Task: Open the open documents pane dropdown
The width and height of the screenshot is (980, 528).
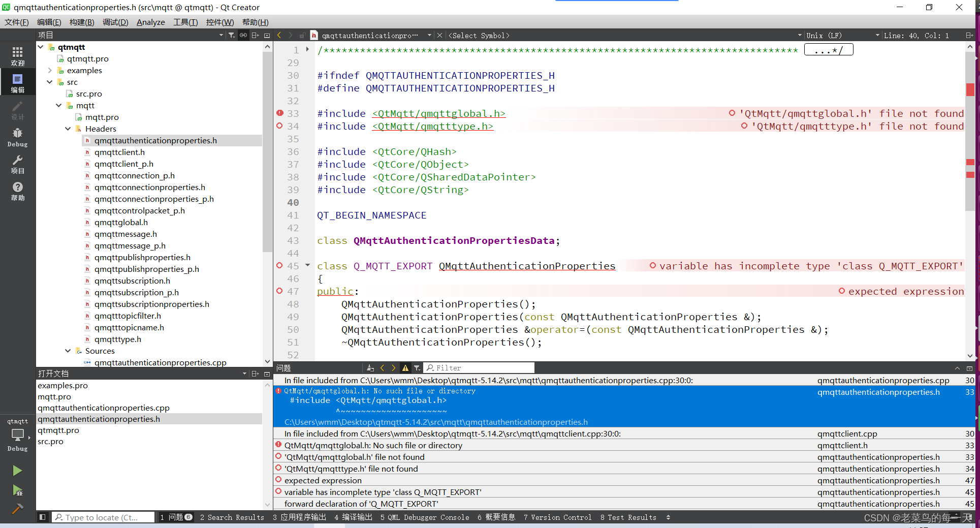Action: point(244,374)
